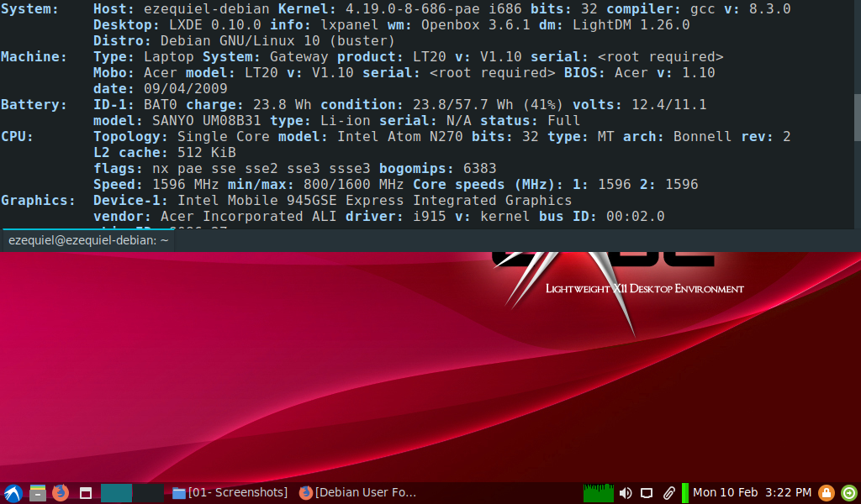Click 'LightDM 1.26.0' display manager value
This screenshot has height=504, width=861.
point(631,24)
